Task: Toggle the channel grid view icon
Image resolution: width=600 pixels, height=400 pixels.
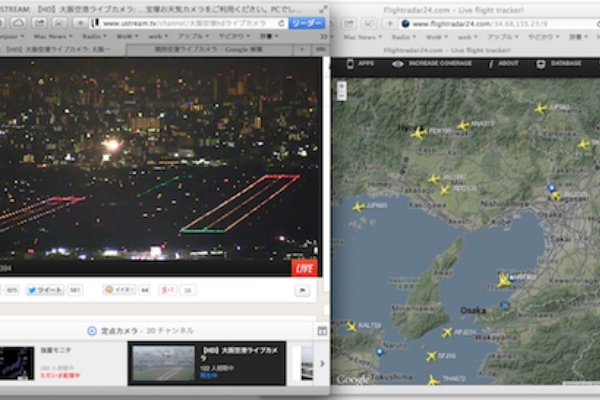Action: coord(321,330)
